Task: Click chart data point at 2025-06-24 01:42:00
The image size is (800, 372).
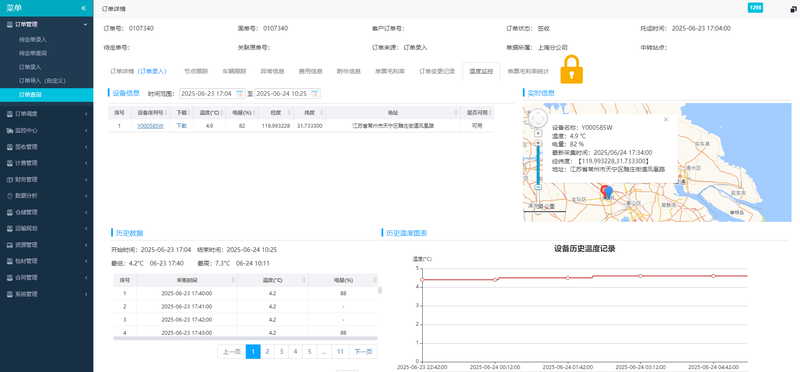Action: click(x=568, y=278)
